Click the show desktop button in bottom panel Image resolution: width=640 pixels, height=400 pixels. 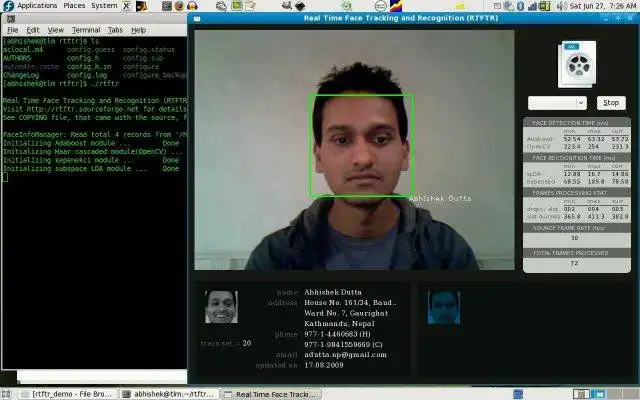(6, 394)
